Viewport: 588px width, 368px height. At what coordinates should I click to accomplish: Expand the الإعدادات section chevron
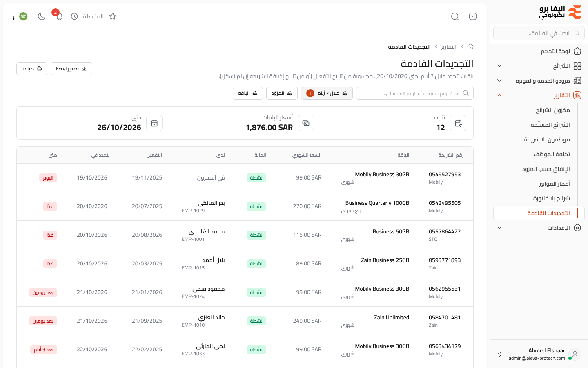coord(499,228)
